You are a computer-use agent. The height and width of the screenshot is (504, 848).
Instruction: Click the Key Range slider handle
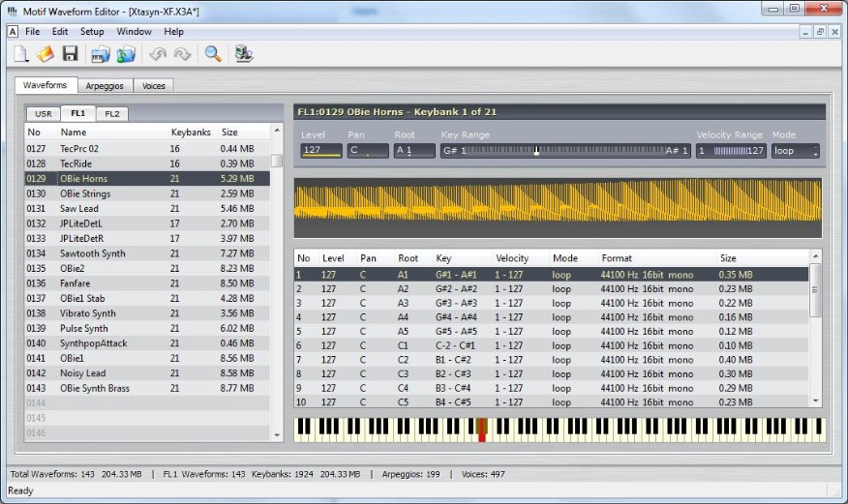point(536,151)
